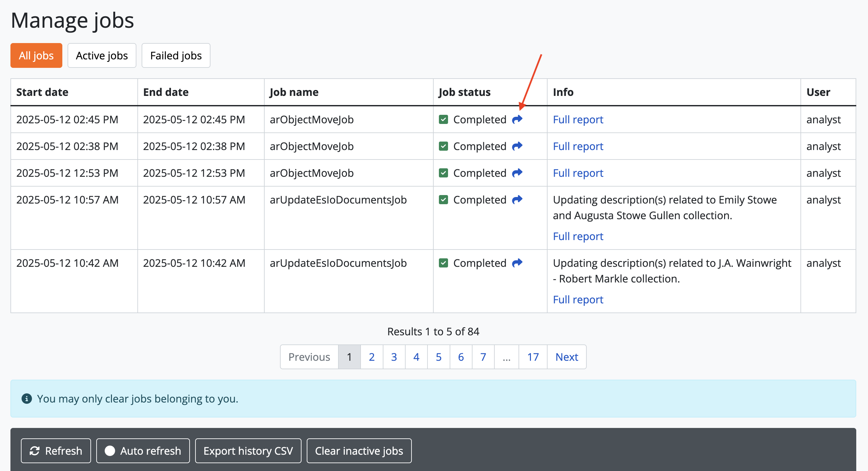Go to results page 3
The width and height of the screenshot is (868, 471).
coord(394,357)
